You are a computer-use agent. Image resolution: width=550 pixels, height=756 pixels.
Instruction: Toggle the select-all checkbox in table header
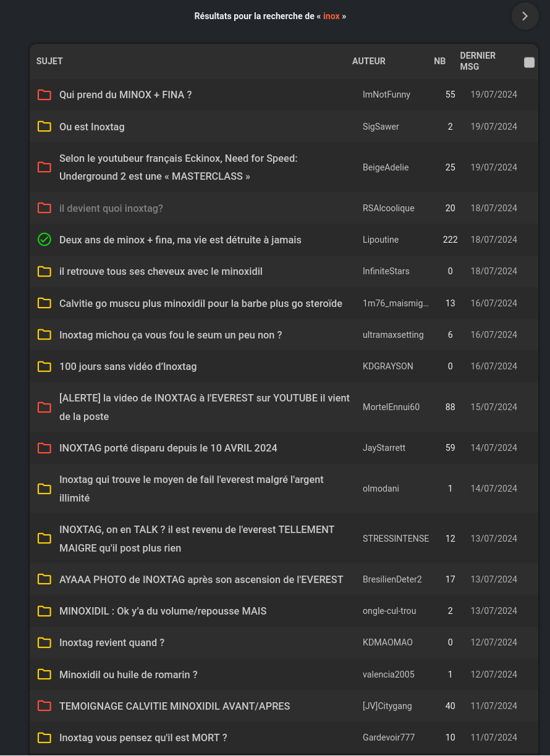tap(529, 62)
